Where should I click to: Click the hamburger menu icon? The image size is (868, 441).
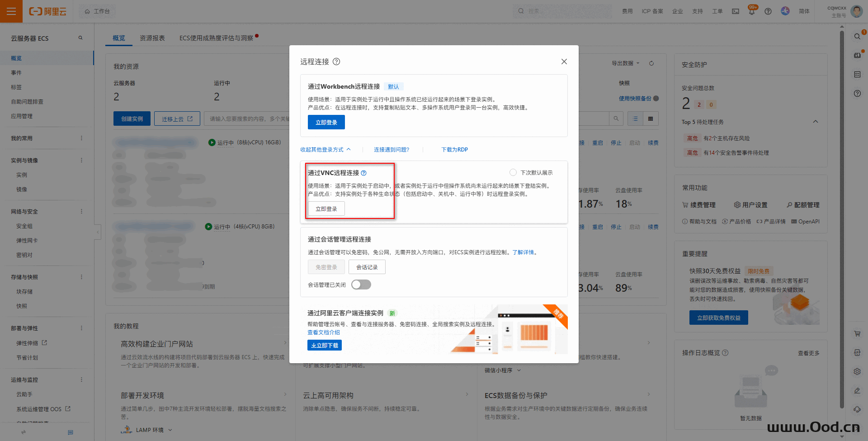pyautogui.click(x=11, y=11)
